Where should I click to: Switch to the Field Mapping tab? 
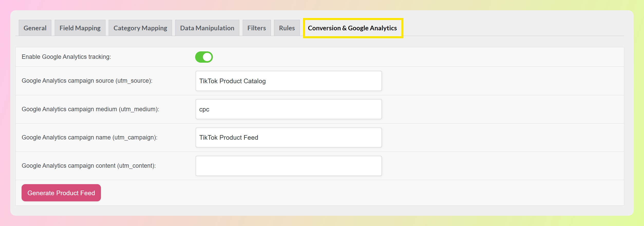(80, 28)
